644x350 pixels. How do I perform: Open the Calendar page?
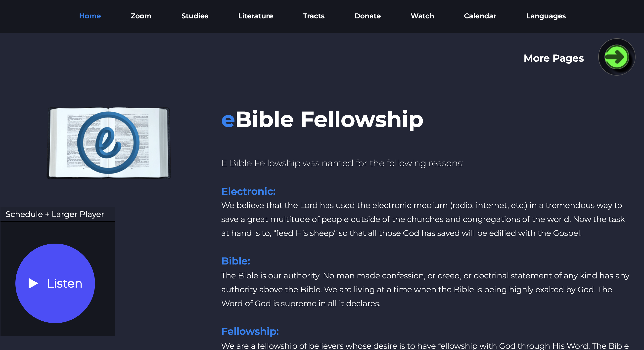click(480, 16)
